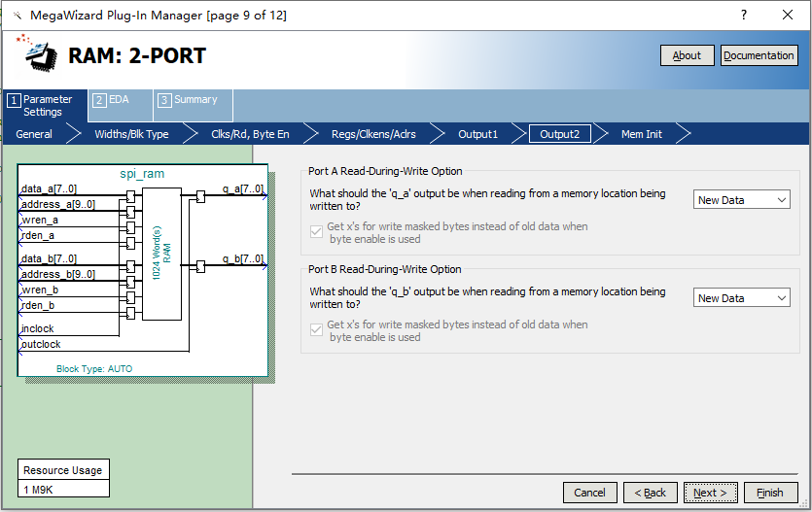Viewport: 812px width, 512px height.
Task: Open the Documentation button
Action: click(x=759, y=55)
